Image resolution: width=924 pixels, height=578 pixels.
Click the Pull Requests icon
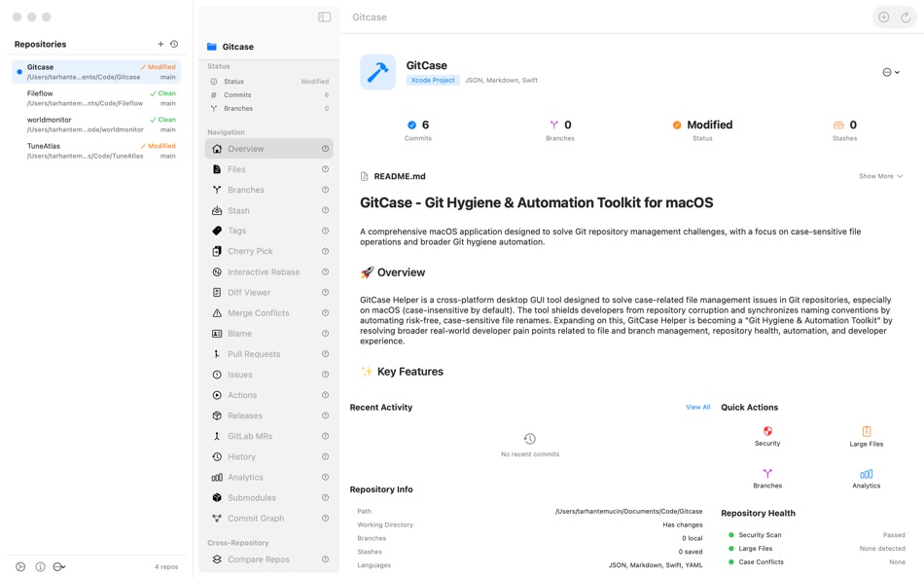tap(217, 354)
